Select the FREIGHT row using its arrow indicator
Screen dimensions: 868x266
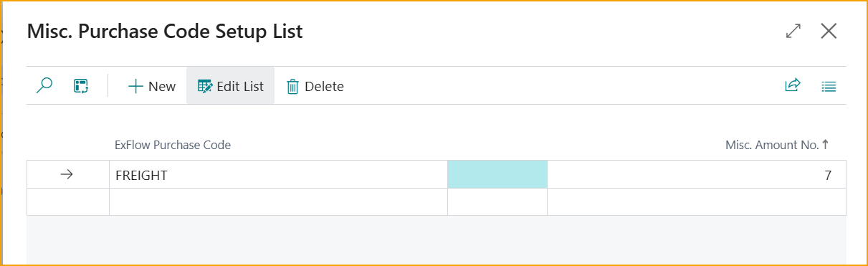[x=67, y=174]
